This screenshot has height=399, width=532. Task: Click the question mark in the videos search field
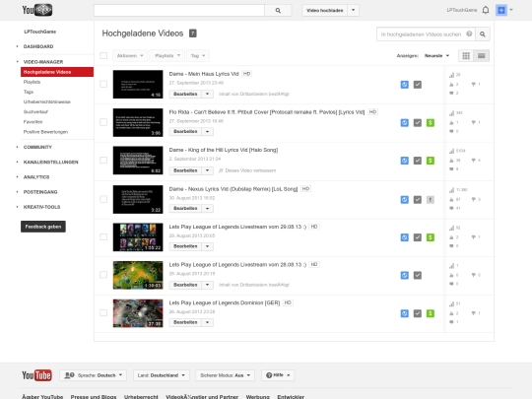469,33
